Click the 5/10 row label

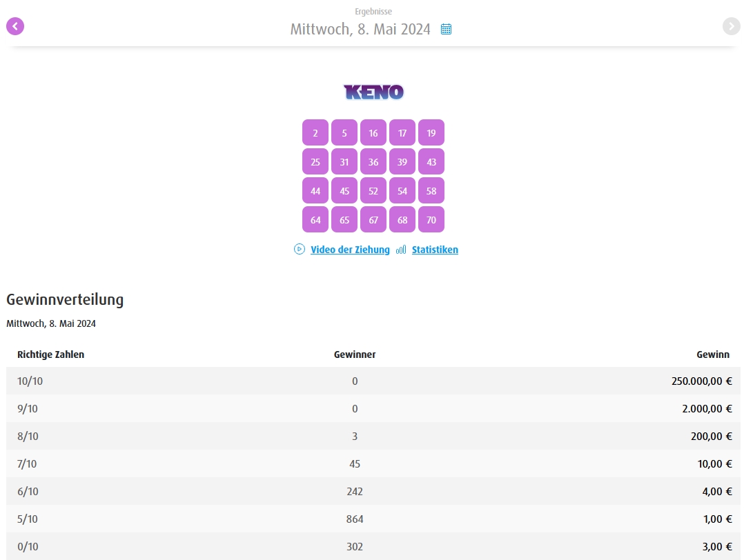pyautogui.click(x=28, y=519)
